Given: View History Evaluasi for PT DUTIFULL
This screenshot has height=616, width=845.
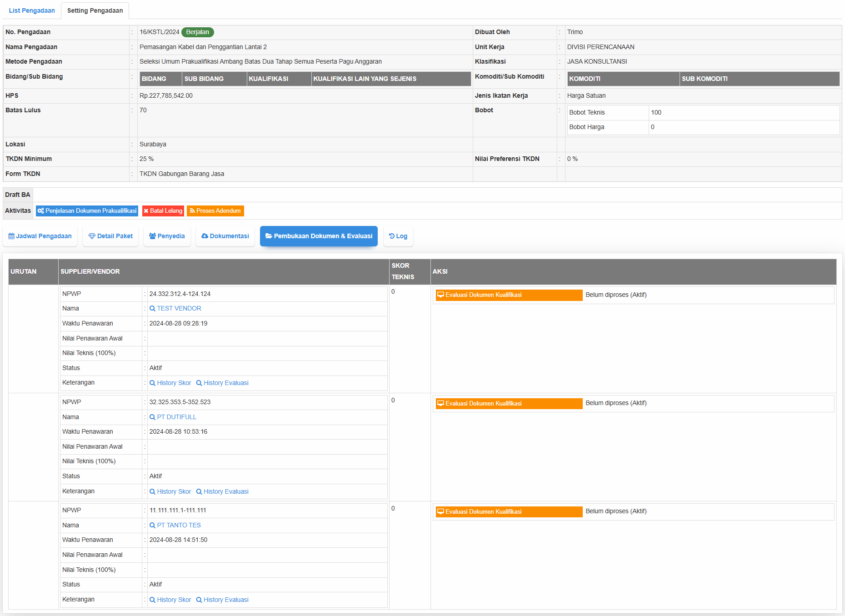Looking at the screenshot, I should pos(222,492).
